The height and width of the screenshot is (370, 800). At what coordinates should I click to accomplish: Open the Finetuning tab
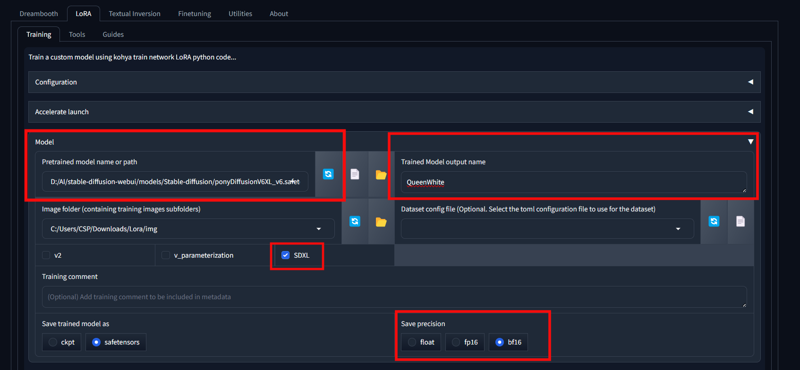coord(194,14)
